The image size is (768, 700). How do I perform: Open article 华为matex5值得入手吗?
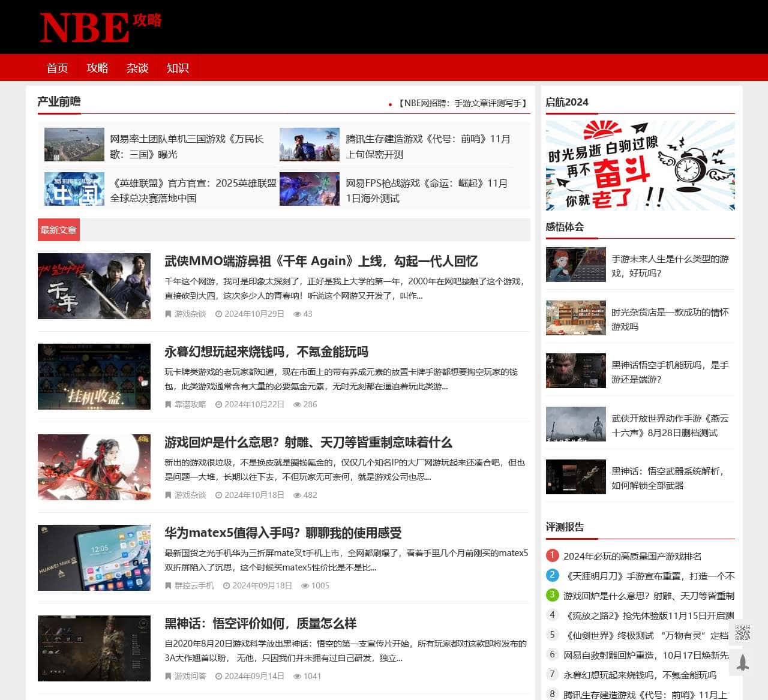tap(283, 533)
